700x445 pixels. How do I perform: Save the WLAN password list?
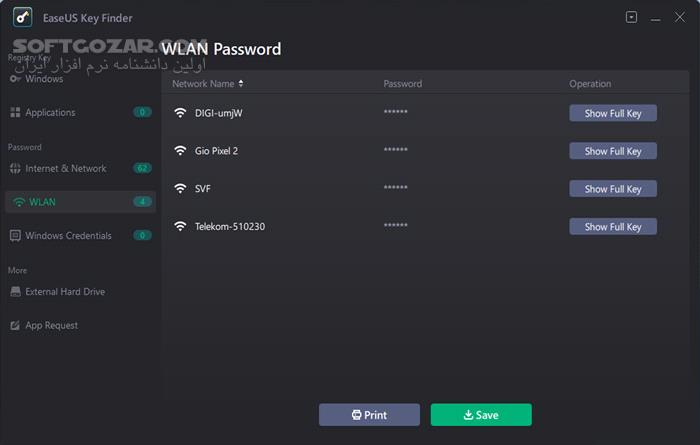pos(481,415)
